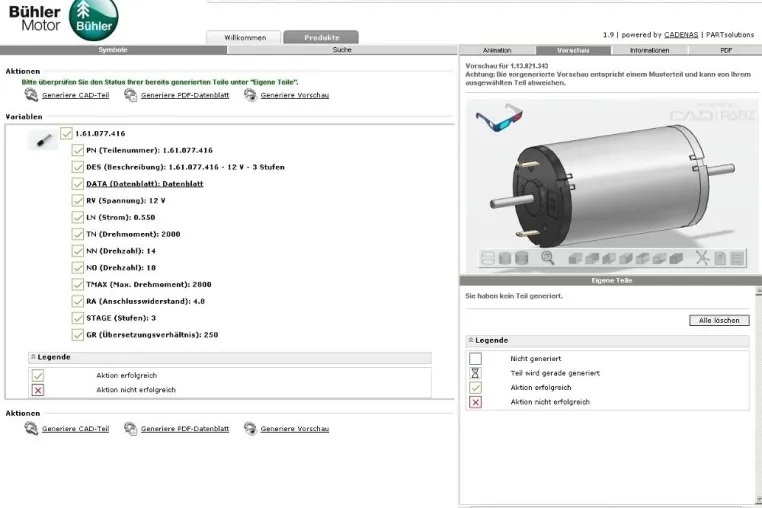
Task: Open the DATA (Datenblatt): Datenblatt link
Action: 145,184
